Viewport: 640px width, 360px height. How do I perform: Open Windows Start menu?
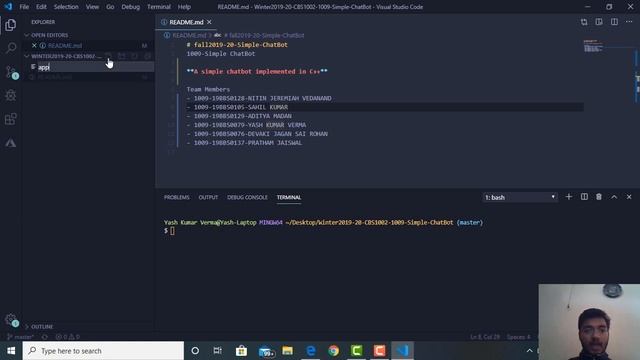pos(11,351)
